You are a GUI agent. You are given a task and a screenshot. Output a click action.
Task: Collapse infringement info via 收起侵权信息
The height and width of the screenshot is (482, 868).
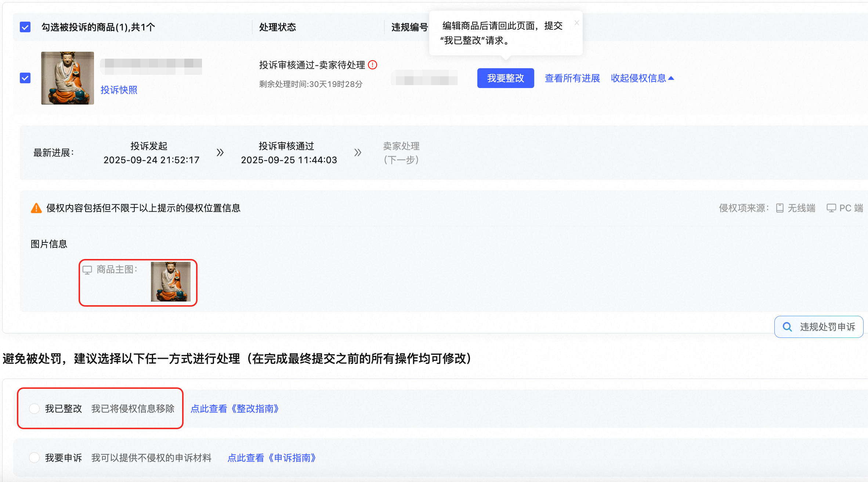(x=643, y=78)
